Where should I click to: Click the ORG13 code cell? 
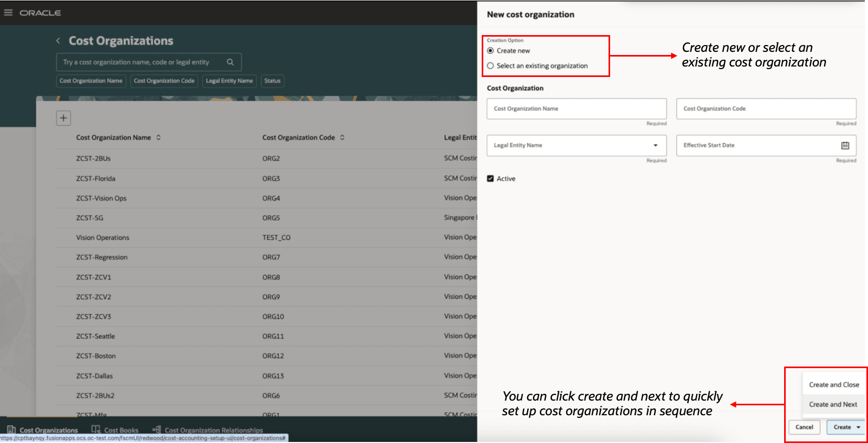pos(273,376)
